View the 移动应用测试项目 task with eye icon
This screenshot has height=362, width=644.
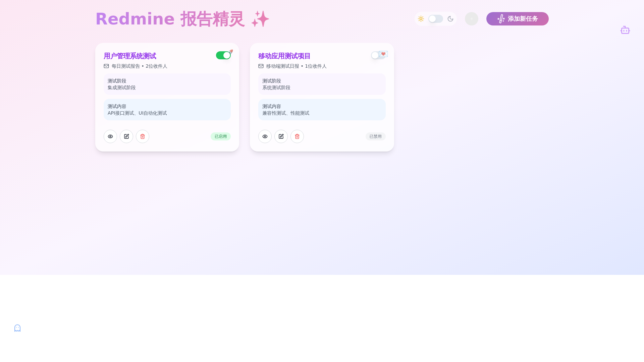pos(265,136)
